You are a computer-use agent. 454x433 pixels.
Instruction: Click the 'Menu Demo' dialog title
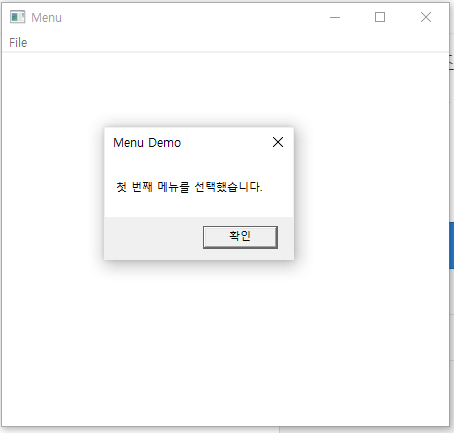147,143
